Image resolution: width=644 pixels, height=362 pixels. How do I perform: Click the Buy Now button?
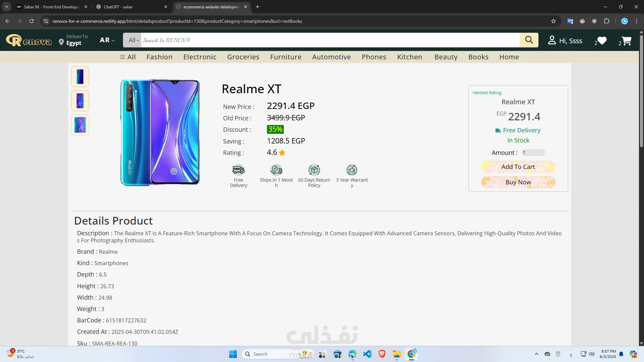[x=518, y=182]
